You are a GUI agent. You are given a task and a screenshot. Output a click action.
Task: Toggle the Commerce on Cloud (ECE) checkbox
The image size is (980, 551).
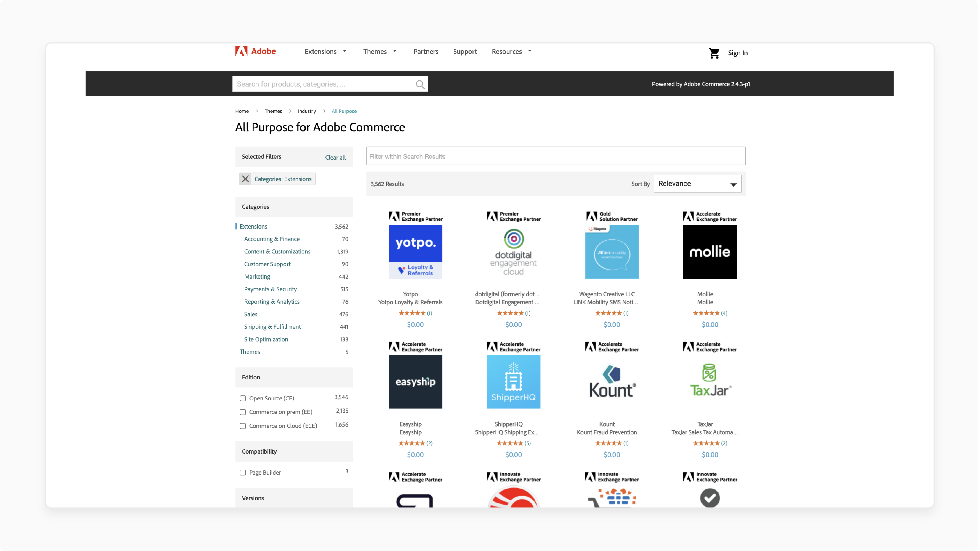(243, 426)
